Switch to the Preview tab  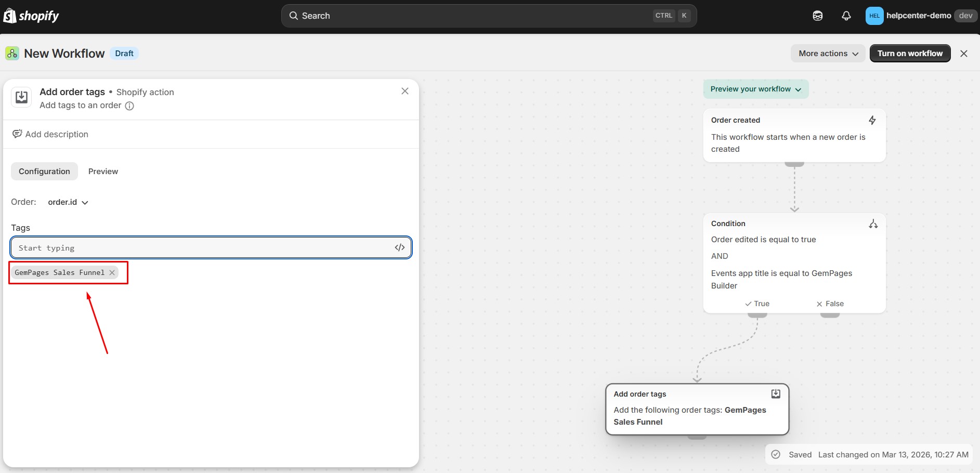pyautogui.click(x=103, y=172)
